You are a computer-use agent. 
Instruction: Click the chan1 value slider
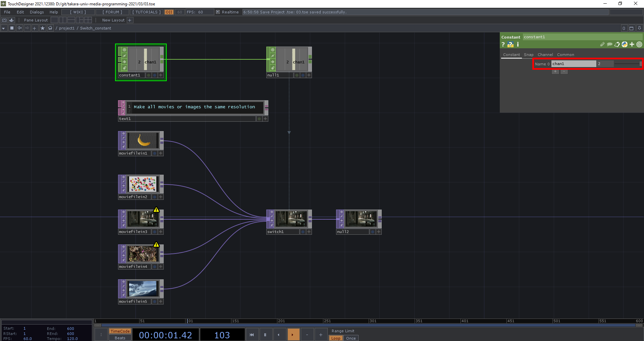[627, 64]
